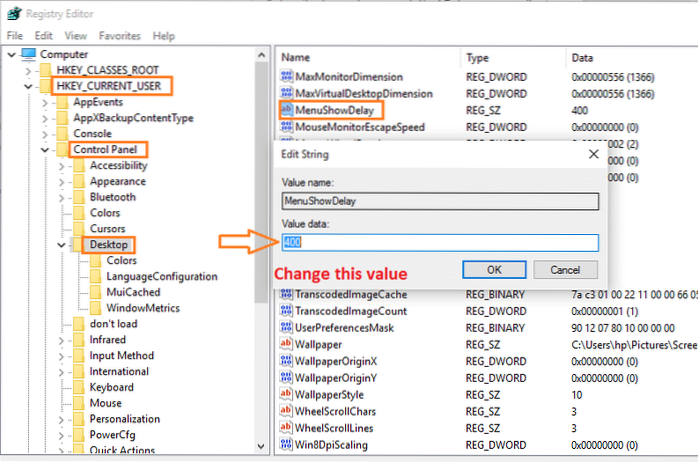Click the MaxMonitorDimension DWORD icon

tap(289, 77)
